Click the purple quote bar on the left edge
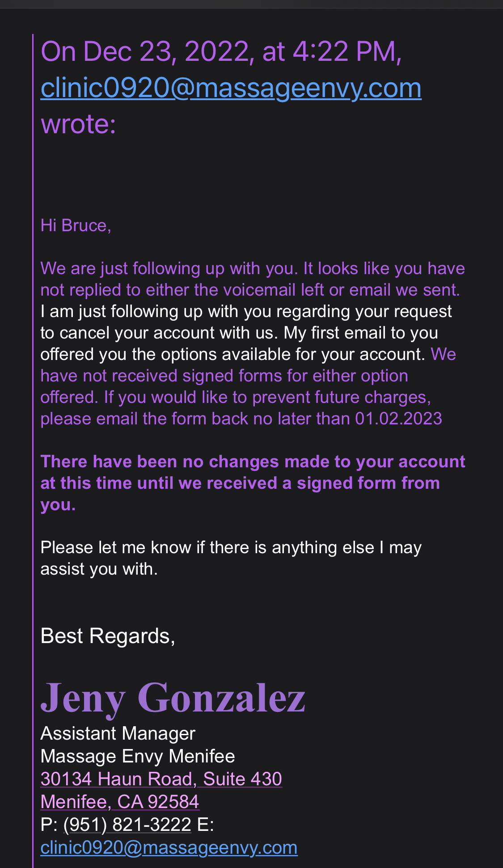The height and width of the screenshot is (868, 503). coord(33,447)
